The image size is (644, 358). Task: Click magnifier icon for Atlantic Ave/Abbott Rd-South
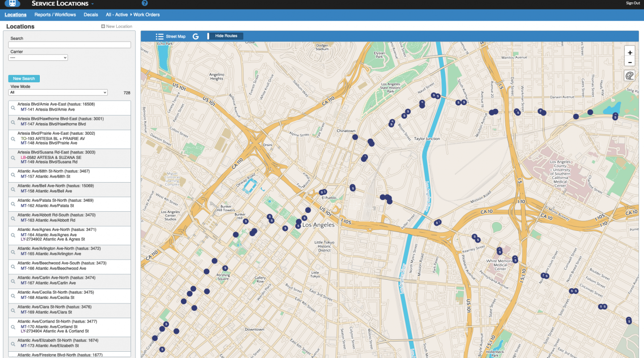pos(13,219)
